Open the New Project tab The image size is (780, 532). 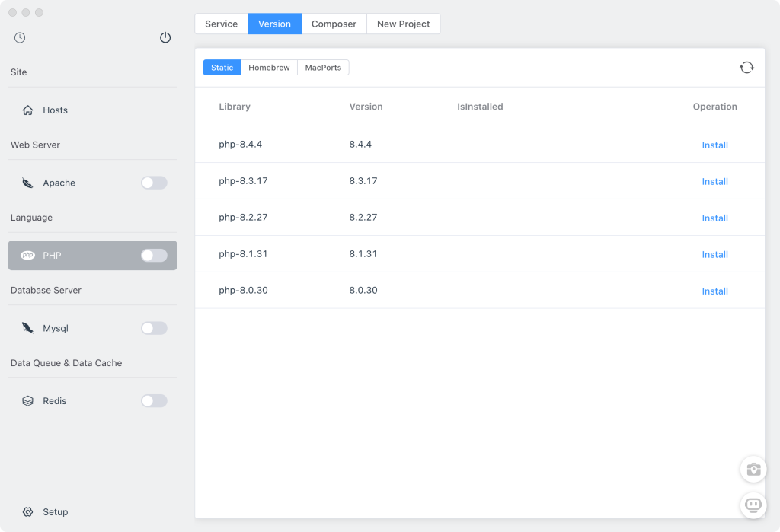pyautogui.click(x=403, y=24)
